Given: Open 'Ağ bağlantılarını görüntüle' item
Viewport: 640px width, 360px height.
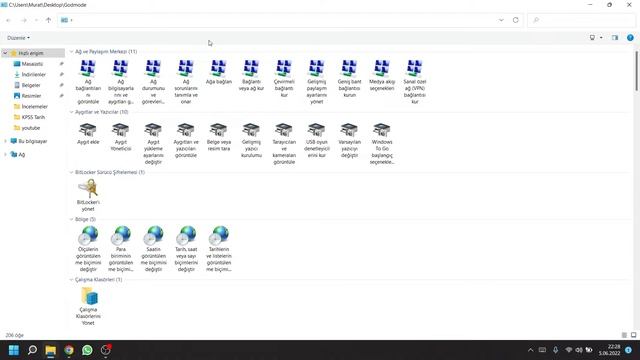Looking at the screenshot, I should tap(88, 82).
